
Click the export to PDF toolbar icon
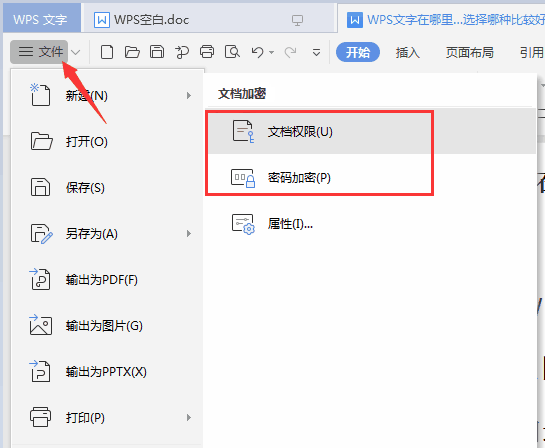(x=182, y=52)
